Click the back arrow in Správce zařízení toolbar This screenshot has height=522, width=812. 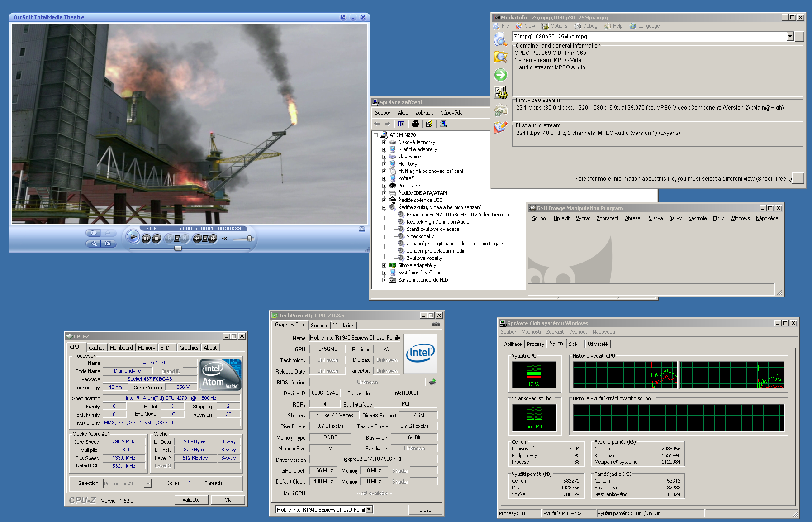click(x=377, y=124)
